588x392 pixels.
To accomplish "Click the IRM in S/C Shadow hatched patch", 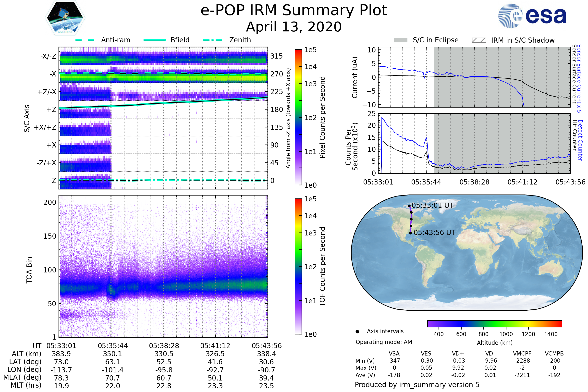I will tap(479, 40).
